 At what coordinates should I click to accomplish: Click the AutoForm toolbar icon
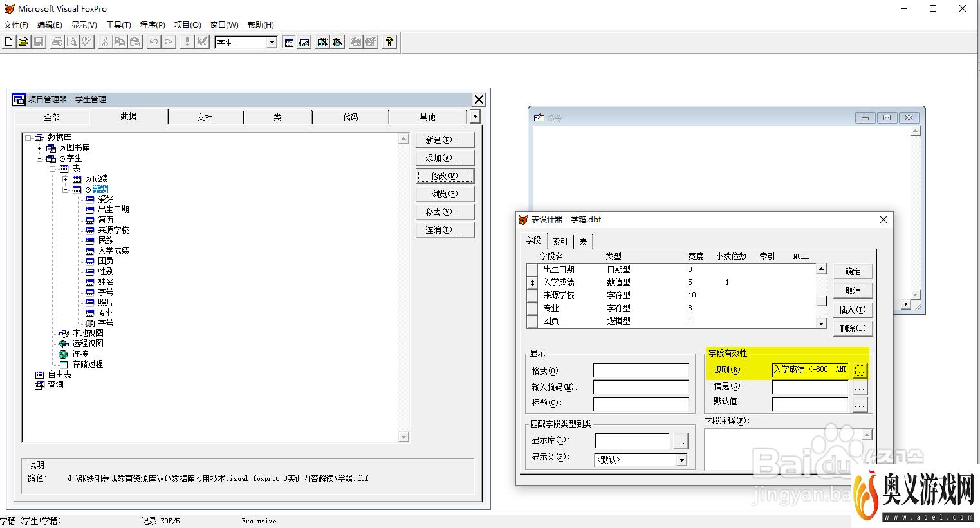pos(356,42)
